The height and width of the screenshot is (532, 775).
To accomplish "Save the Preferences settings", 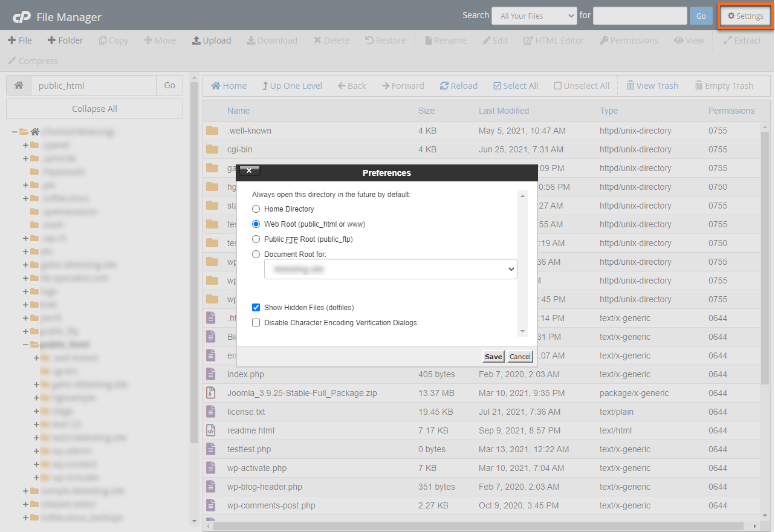I will [x=493, y=356].
